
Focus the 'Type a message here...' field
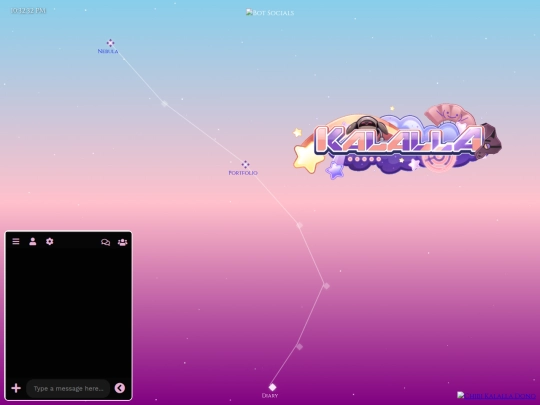click(x=68, y=388)
